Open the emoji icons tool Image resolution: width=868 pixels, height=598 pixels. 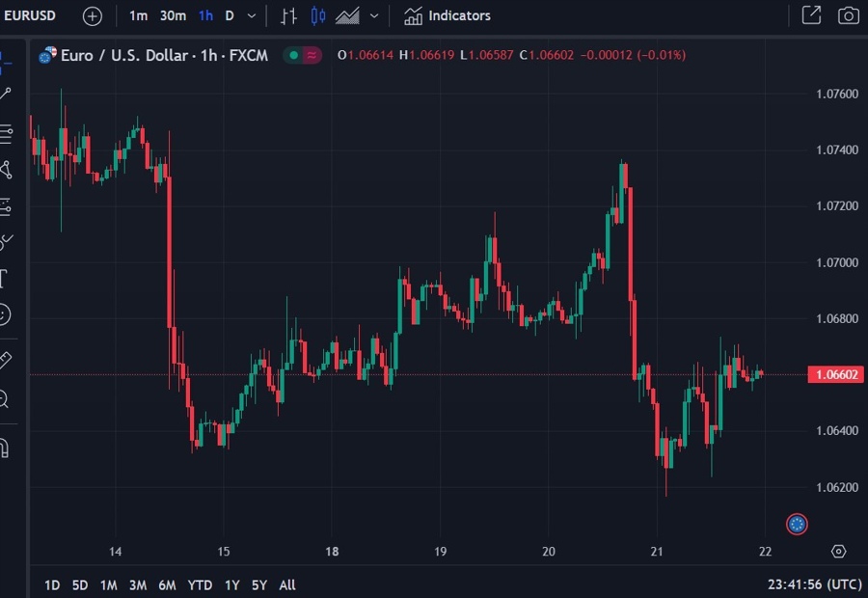(5, 314)
